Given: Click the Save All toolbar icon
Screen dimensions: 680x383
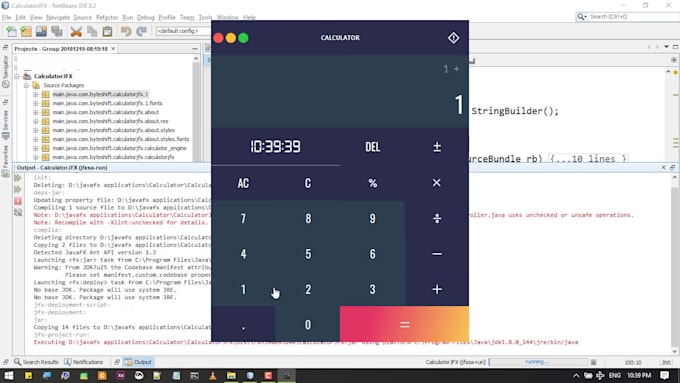Looking at the screenshot, I should [x=57, y=31].
